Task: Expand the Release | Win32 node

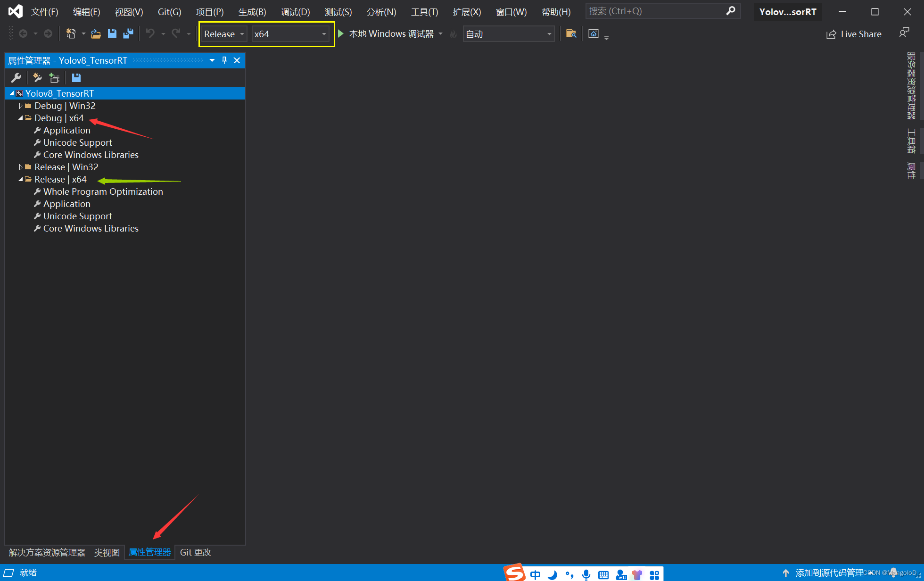Action: pyautogui.click(x=20, y=167)
